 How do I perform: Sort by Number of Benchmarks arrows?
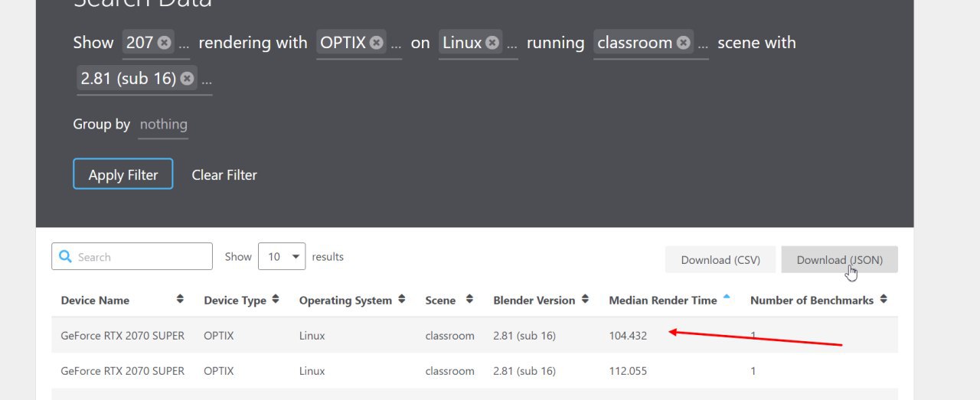click(883, 299)
